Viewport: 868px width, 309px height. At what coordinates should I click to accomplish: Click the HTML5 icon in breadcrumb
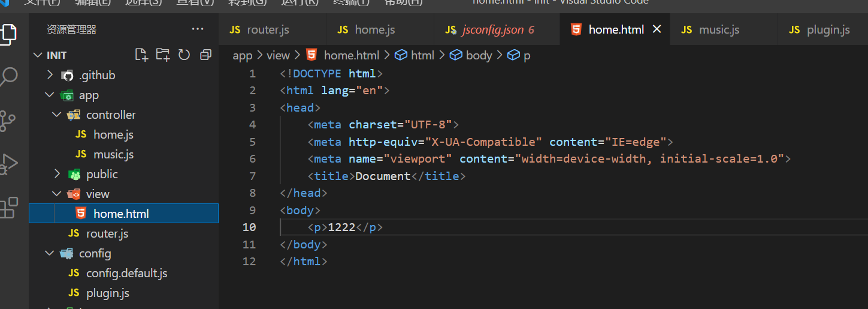point(311,55)
